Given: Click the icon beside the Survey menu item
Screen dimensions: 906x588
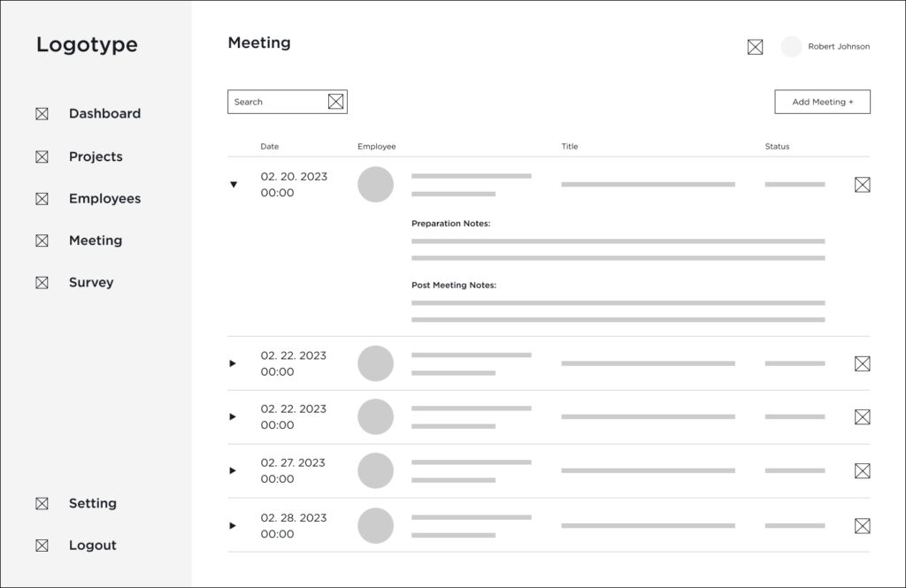Looking at the screenshot, I should pyautogui.click(x=42, y=283).
